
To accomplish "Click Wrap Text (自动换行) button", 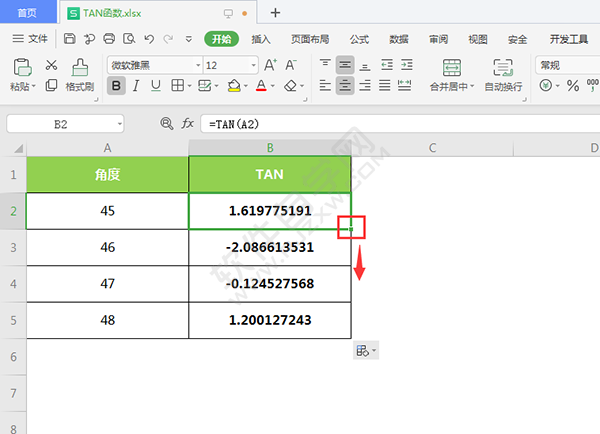I will pyautogui.click(x=503, y=75).
